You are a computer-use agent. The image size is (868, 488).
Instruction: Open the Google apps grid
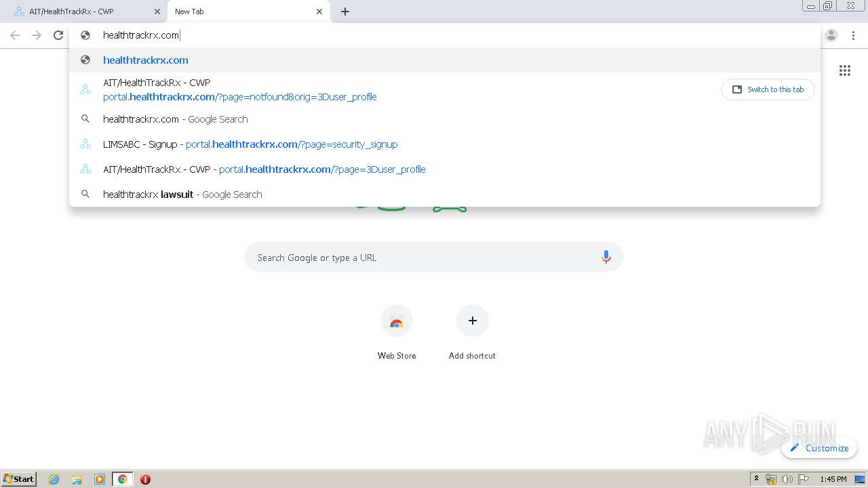(x=845, y=70)
